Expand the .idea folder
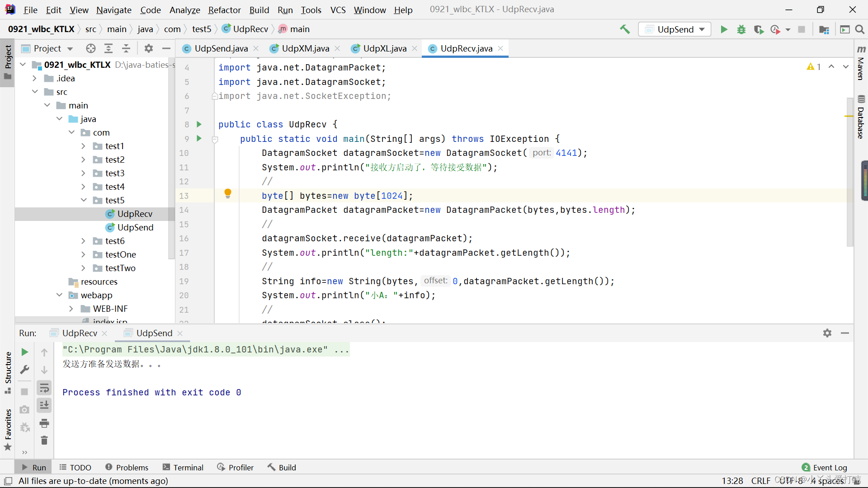Screen dimensions: 868x488 coord(35,78)
